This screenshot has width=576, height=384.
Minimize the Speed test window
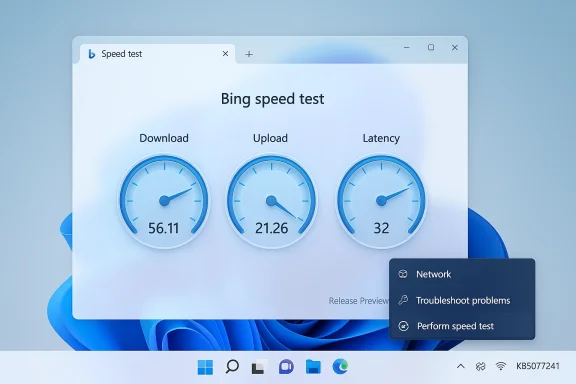click(407, 47)
